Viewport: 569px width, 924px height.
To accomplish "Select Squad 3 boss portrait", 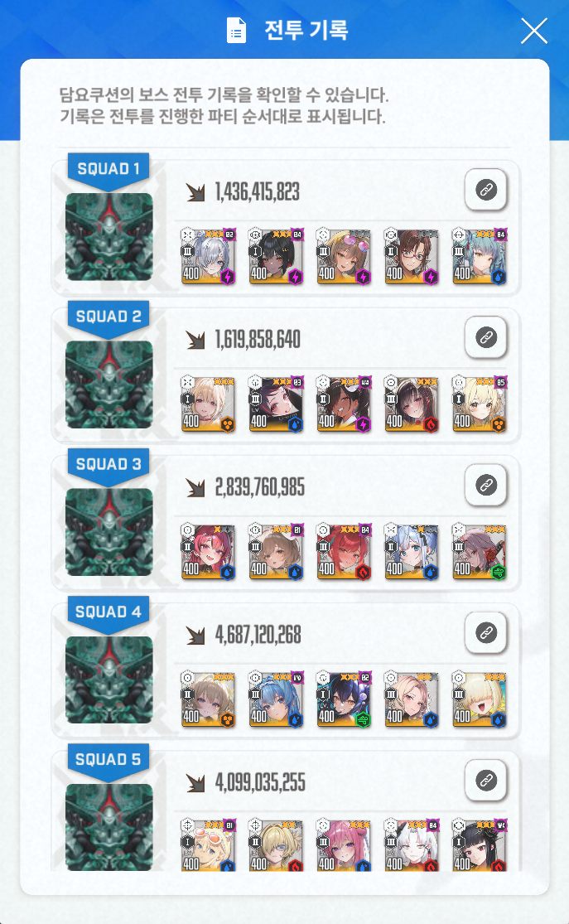I will (x=109, y=532).
